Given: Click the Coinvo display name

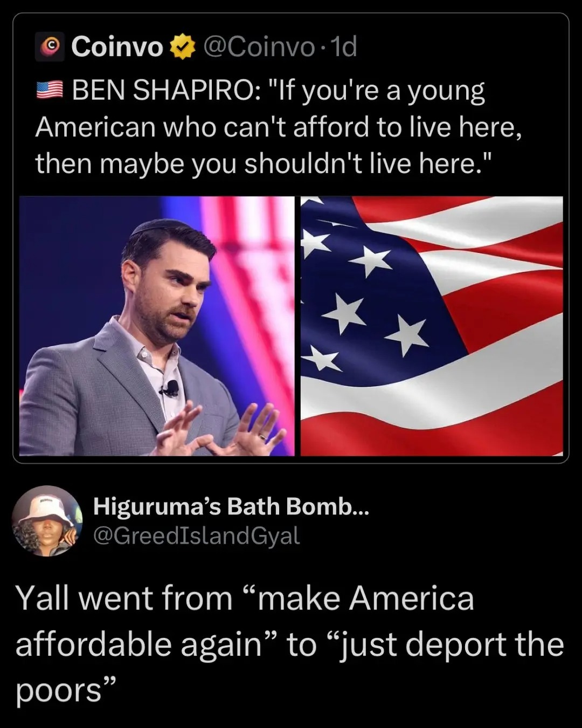Looking at the screenshot, I should 117,47.
